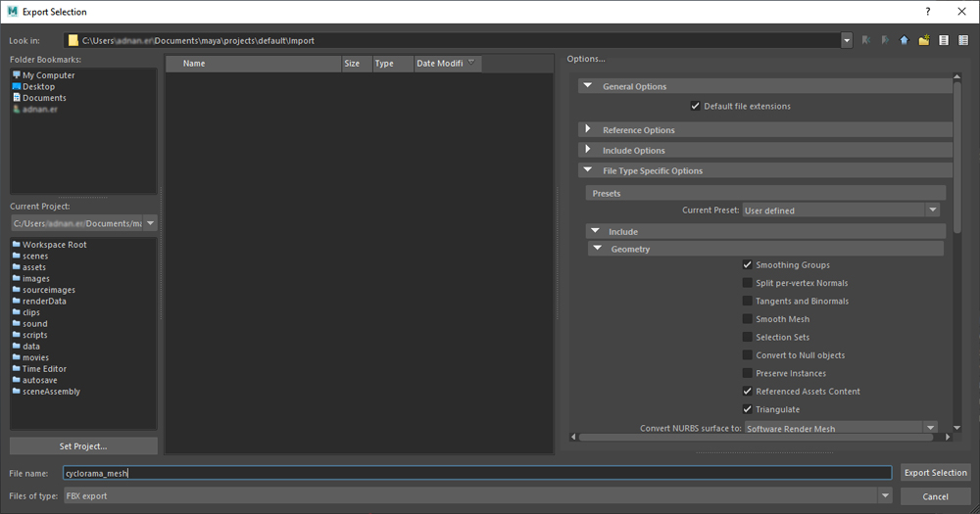This screenshot has height=514, width=980.
Task: Click the back navigation arrow icon
Action: [866, 40]
